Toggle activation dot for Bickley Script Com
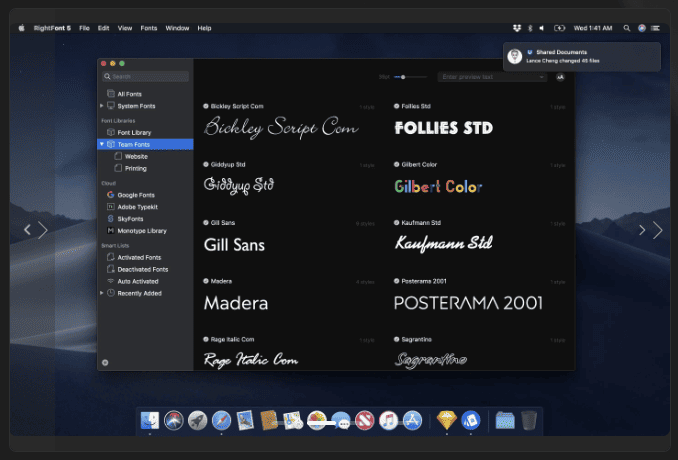Viewport: 678px width, 460px height. [x=206, y=106]
